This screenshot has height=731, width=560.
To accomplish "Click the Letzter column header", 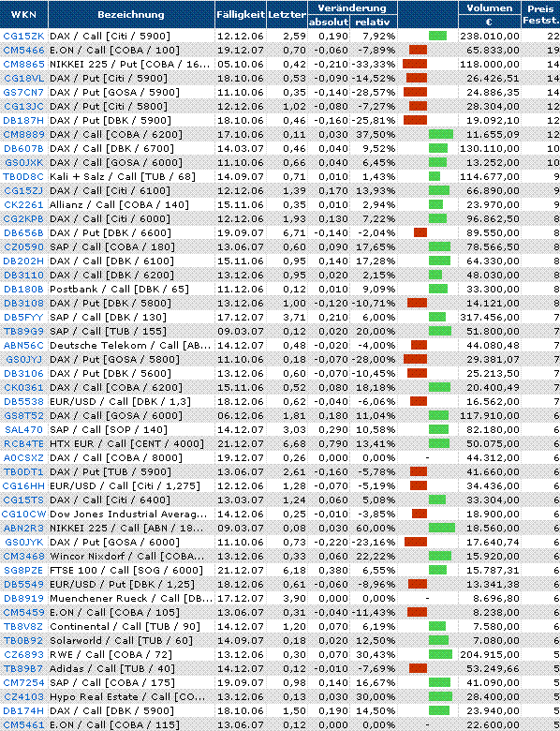I will tap(287, 14).
